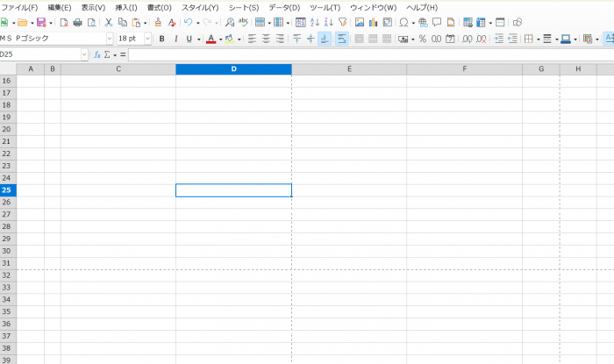Toggle the Wrap Text button
This screenshot has height=364, width=614.
(x=341, y=39)
